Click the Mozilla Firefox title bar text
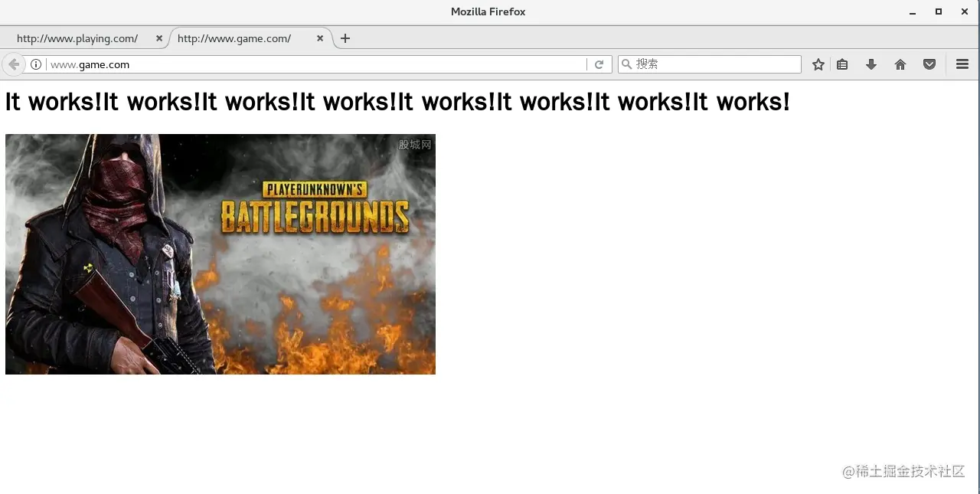 (x=488, y=11)
